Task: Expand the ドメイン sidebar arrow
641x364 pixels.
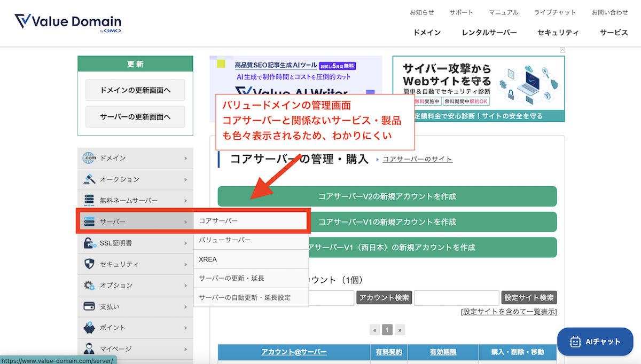Action: pyautogui.click(x=186, y=158)
